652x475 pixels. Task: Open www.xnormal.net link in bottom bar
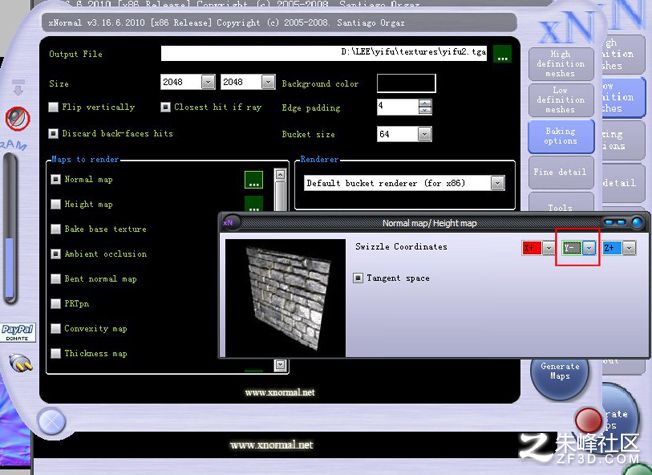click(272, 445)
